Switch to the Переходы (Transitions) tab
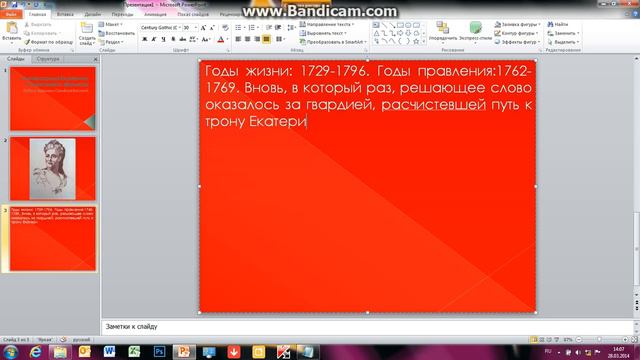Viewport: 640px width, 360px height. click(x=122, y=14)
